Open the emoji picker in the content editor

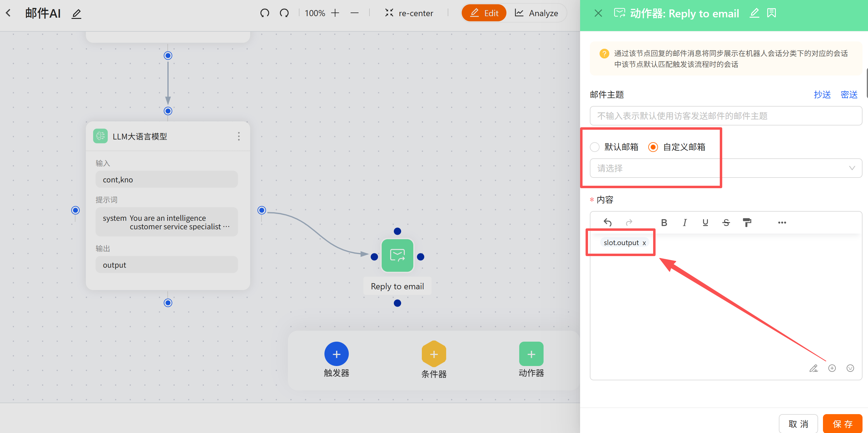[x=850, y=368]
